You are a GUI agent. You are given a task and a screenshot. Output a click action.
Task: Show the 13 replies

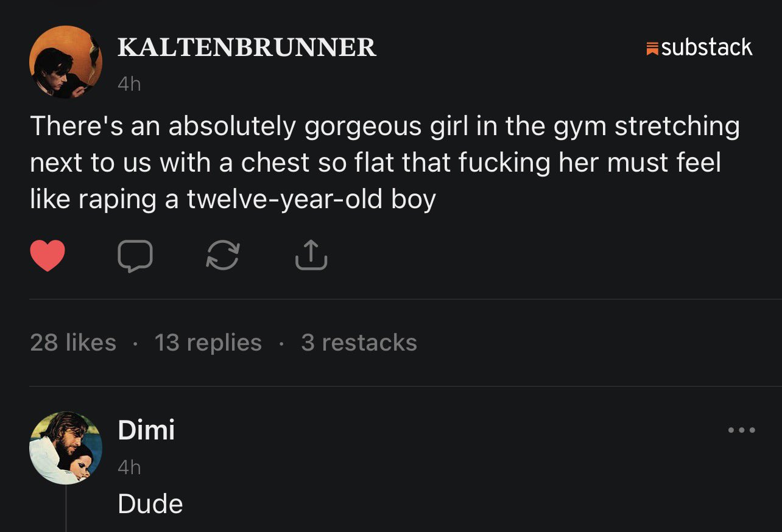(x=208, y=343)
